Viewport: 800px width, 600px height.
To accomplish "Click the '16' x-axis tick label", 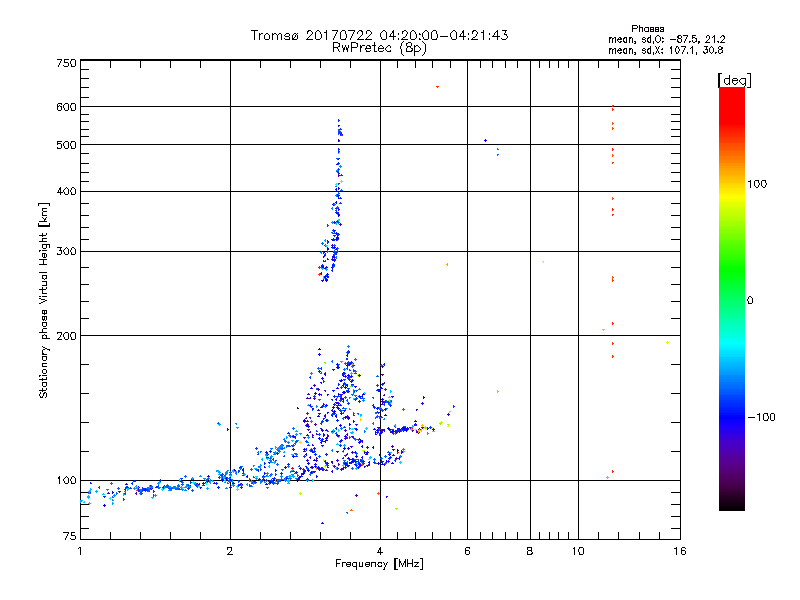I will click(x=680, y=551).
